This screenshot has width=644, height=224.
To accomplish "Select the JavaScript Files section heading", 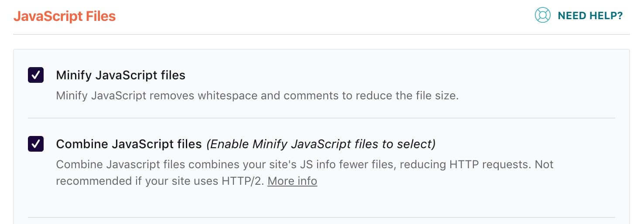I will coord(65,17).
